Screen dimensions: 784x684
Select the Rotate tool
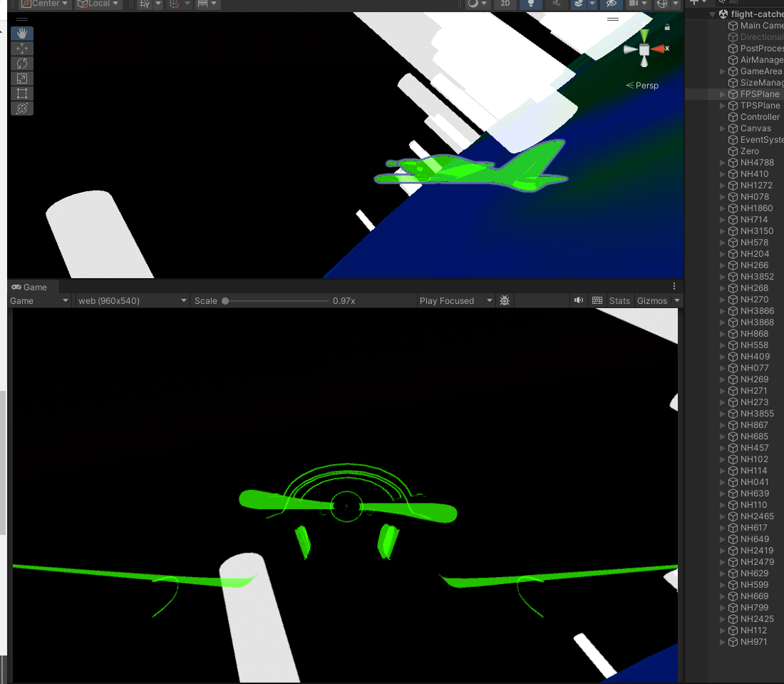(21, 63)
